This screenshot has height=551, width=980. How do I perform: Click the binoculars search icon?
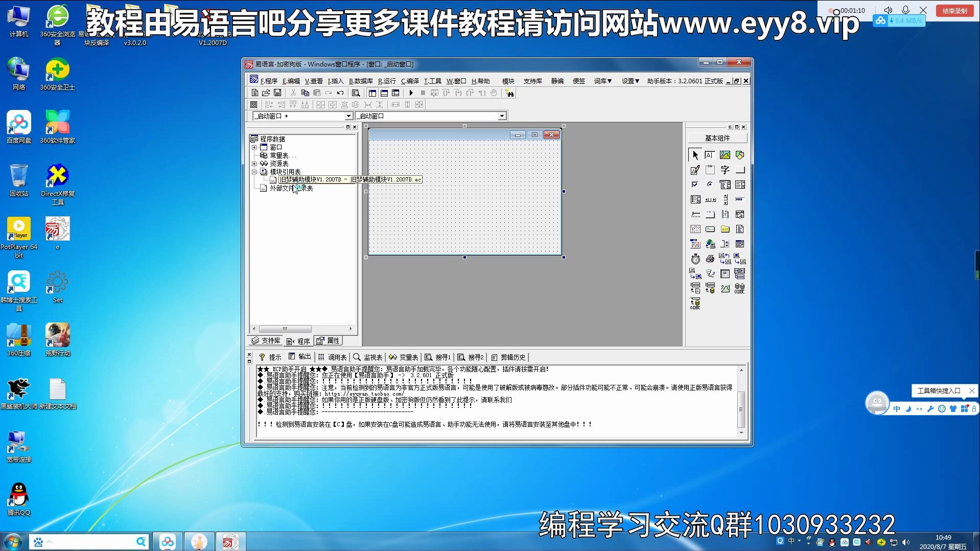coord(509,93)
